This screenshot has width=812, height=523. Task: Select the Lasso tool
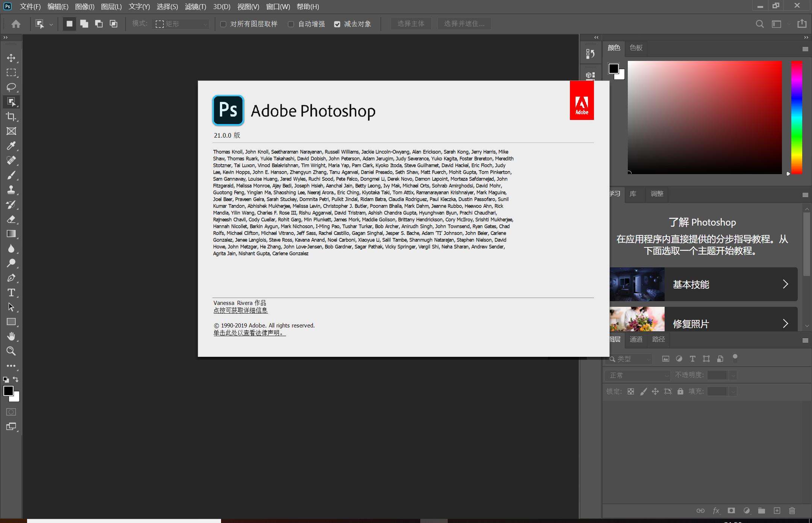11,87
